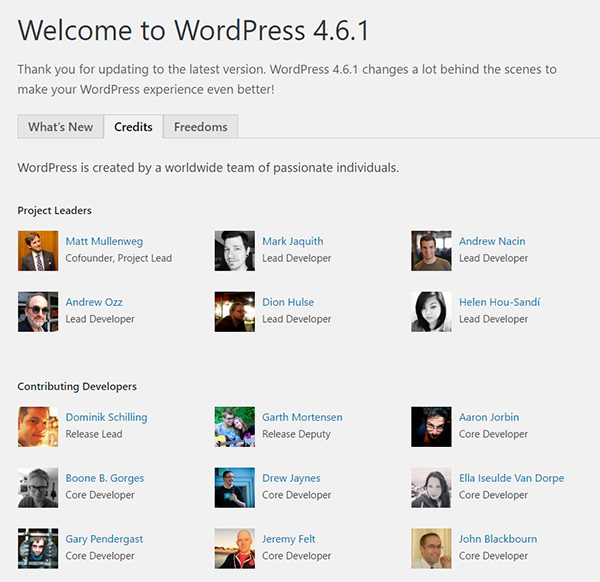The image size is (600, 582).
Task: Click Dominik Schilling's avatar photo
Action: pyautogui.click(x=38, y=427)
